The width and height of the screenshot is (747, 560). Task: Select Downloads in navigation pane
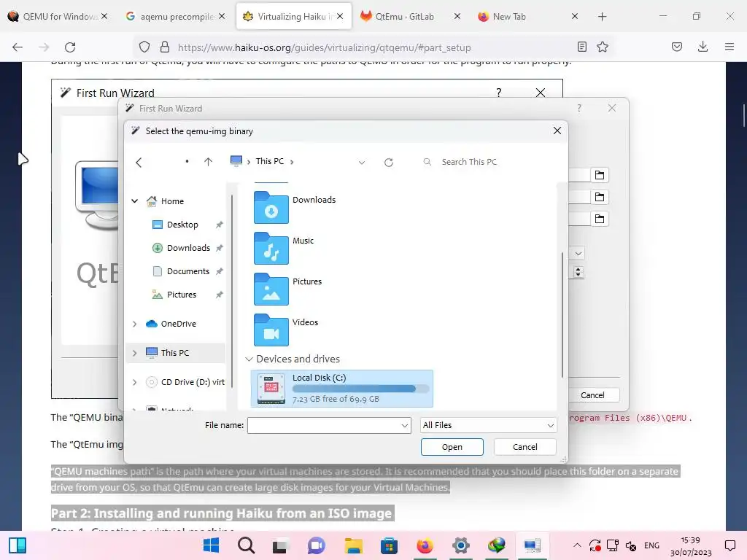pyautogui.click(x=188, y=248)
